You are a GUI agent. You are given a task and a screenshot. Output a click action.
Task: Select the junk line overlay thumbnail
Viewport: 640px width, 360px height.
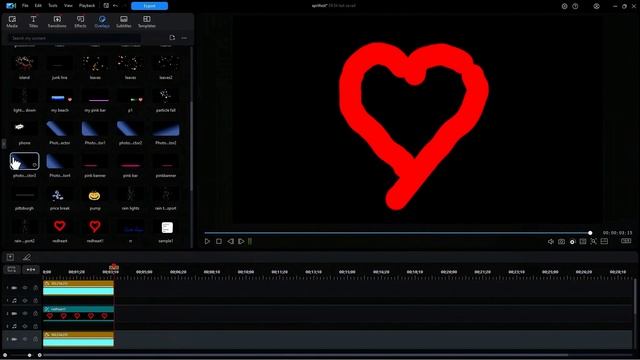(60, 64)
